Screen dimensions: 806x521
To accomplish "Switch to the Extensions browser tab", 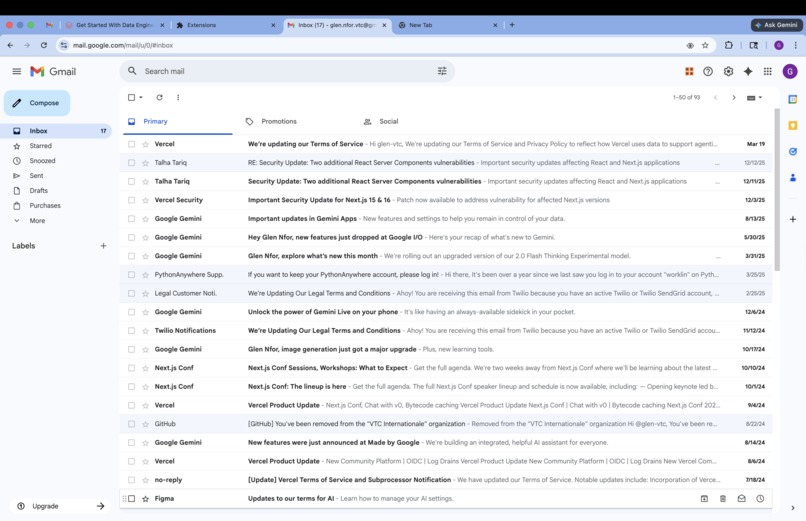I will 226,25.
